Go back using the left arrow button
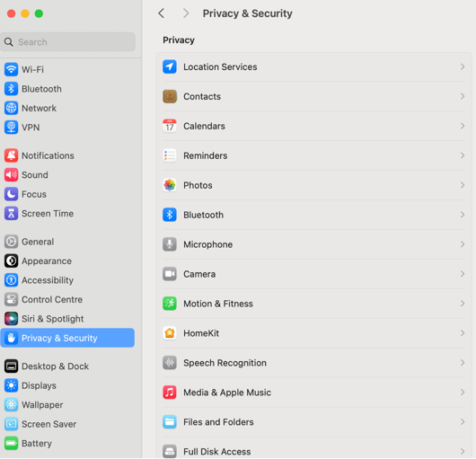The width and height of the screenshot is (476, 459). click(x=161, y=13)
